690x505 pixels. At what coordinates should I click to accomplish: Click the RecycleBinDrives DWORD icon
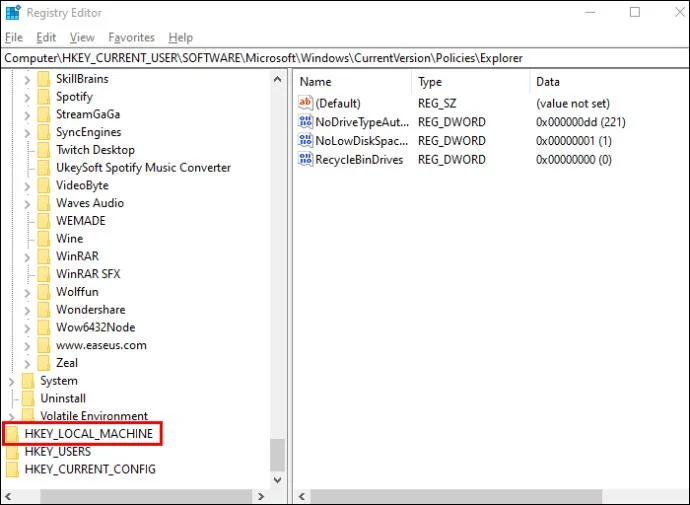coord(306,160)
